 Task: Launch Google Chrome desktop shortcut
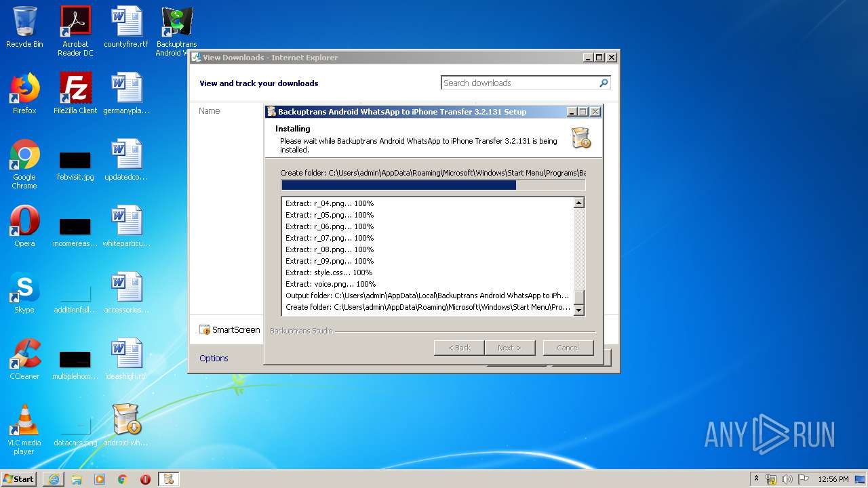24,165
